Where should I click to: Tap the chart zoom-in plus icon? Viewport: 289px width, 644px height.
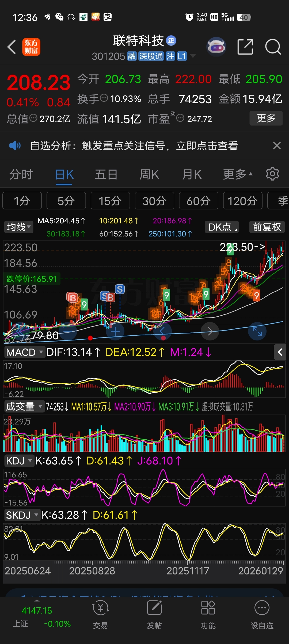115,332
